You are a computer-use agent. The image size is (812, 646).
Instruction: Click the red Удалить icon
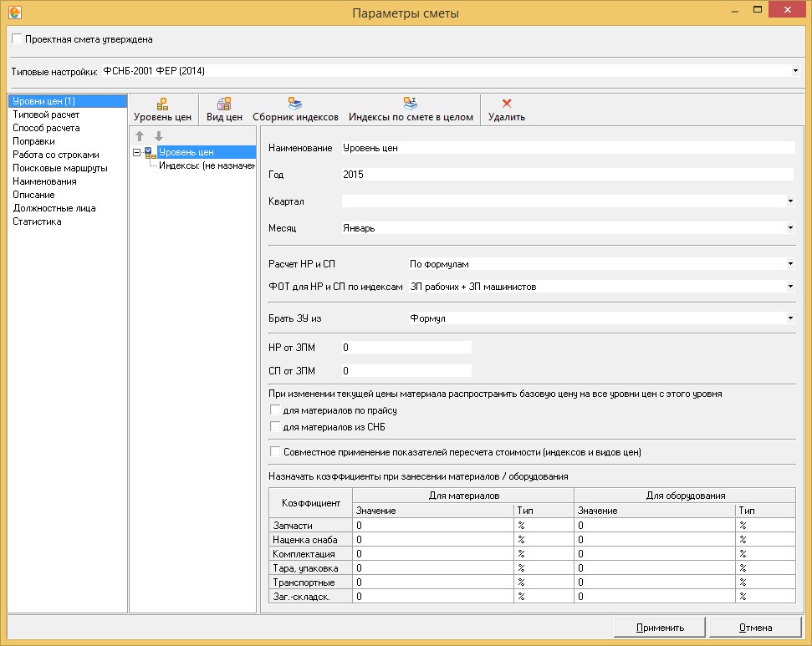[506, 104]
